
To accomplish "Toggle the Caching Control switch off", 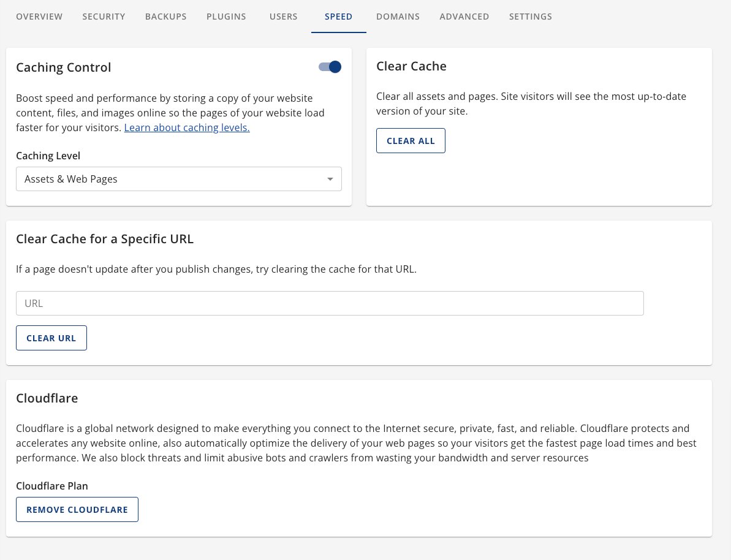I will tap(330, 67).
